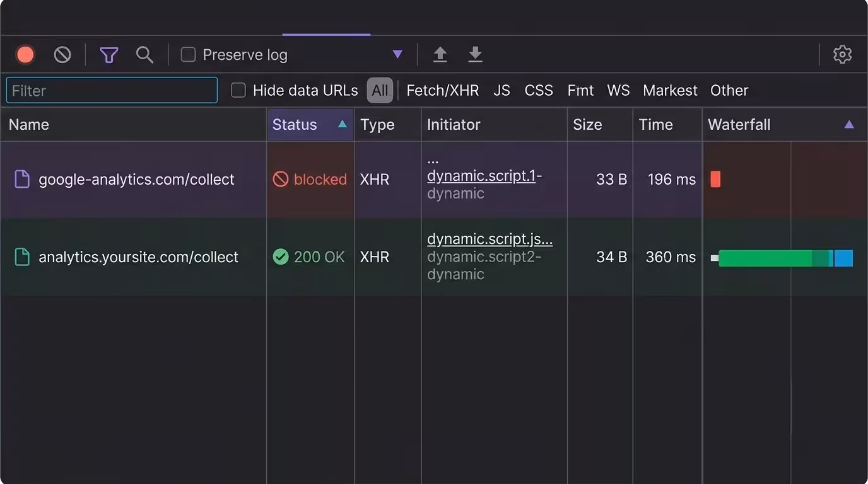Check Hide data URLs

pyautogui.click(x=238, y=90)
